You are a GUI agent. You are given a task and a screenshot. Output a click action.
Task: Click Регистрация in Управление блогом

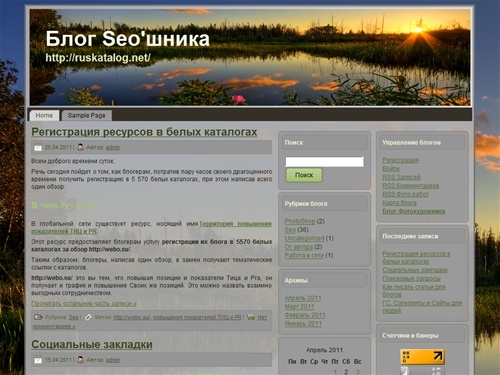pyautogui.click(x=400, y=160)
